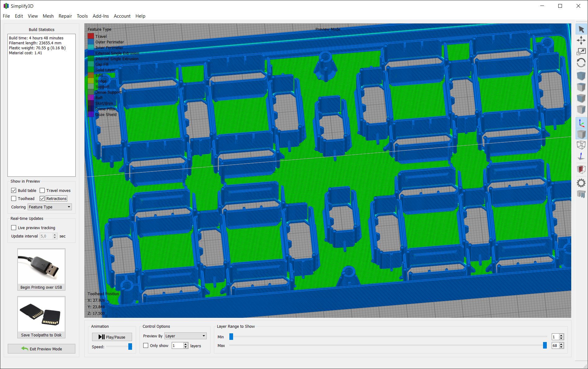Click the Min layer number field

point(555,337)
